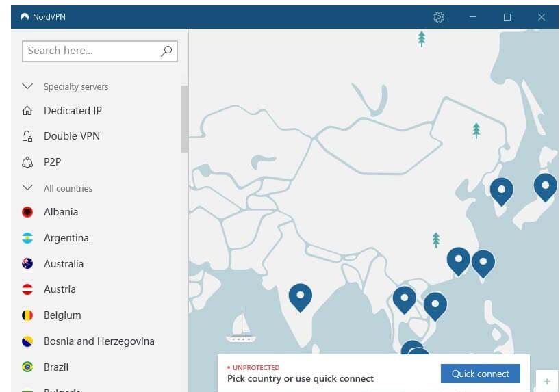Image resolution: width=560 pixels, height=392 pixels.
Task: Connect to Australia from the list
Action: [x=64, y=264]
